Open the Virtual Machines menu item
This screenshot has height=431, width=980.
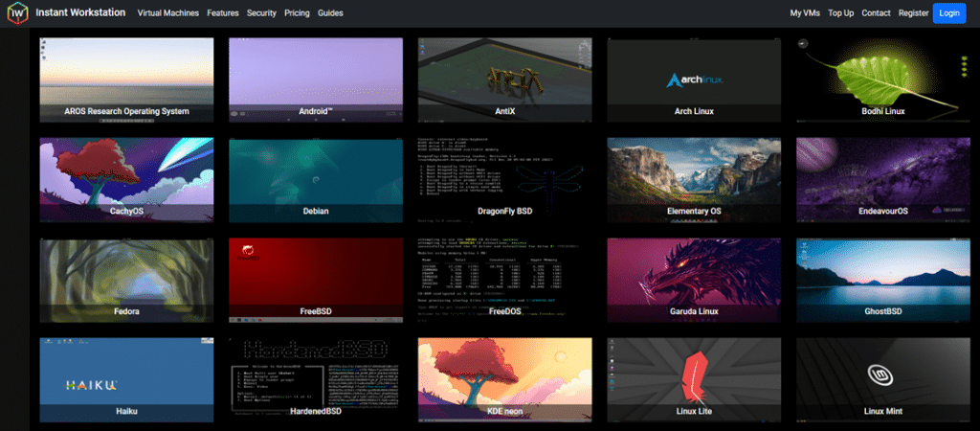click(x=168, y=13)
